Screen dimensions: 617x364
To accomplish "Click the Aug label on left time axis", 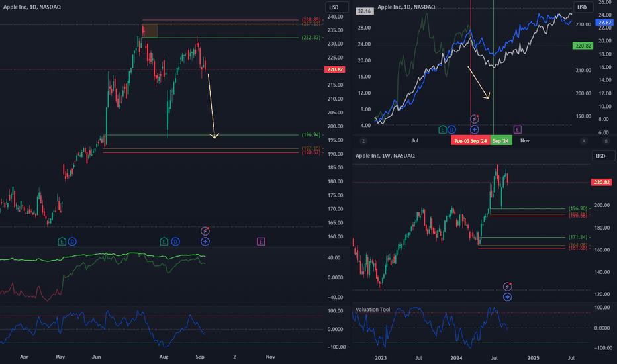I will pyautogui.click(x=164, y=357).
